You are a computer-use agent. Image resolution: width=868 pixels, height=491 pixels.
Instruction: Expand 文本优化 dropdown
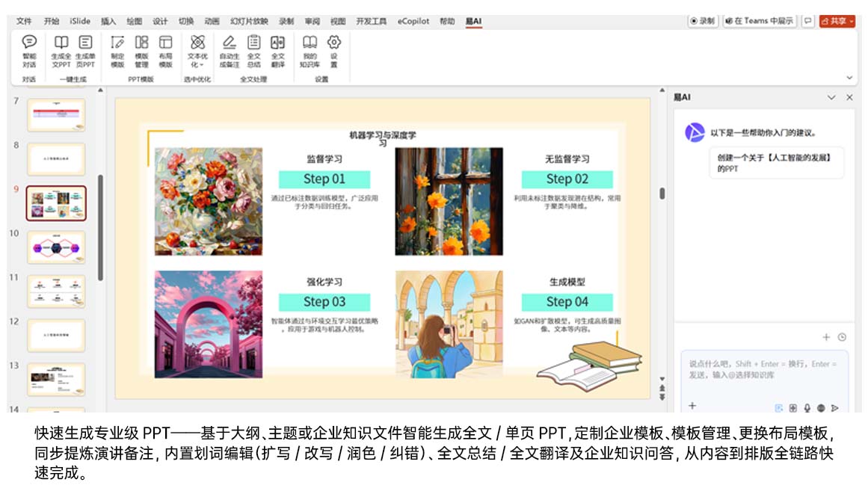197,51
